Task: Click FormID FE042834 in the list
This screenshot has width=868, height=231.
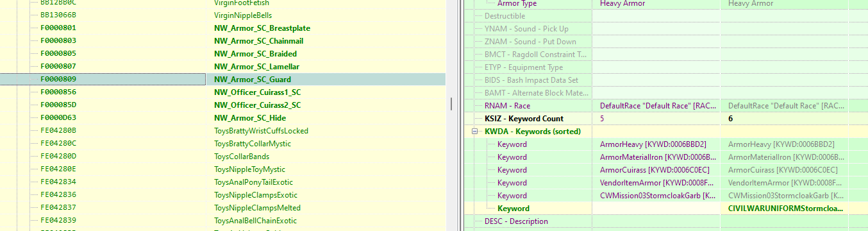Action: (x=58, y=182)
